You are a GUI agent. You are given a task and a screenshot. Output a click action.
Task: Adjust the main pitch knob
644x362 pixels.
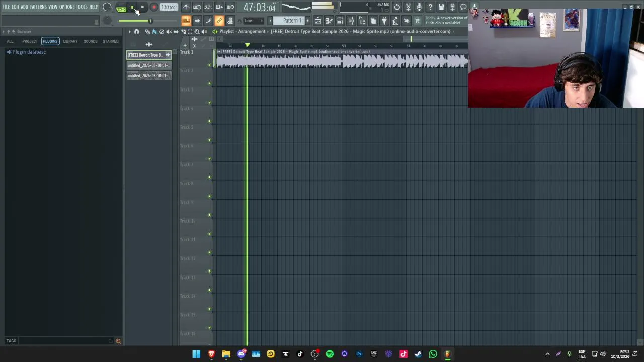(x=107, y=21)
